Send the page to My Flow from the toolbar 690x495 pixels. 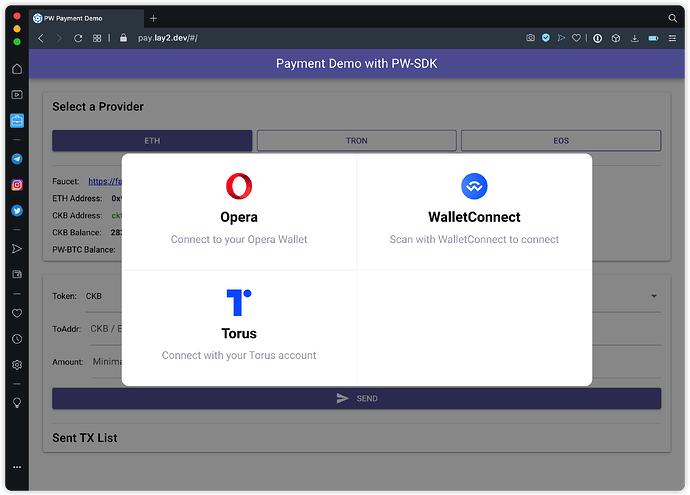561,38
